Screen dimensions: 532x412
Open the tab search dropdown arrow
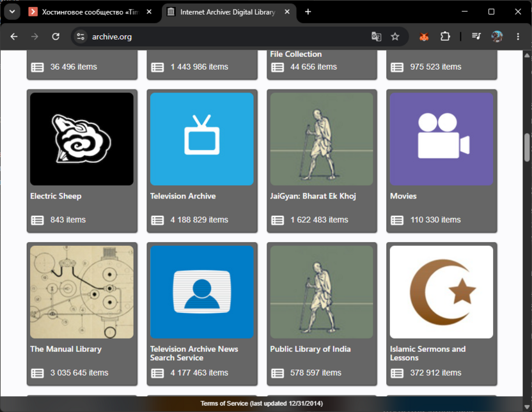[x=12, y=12]
